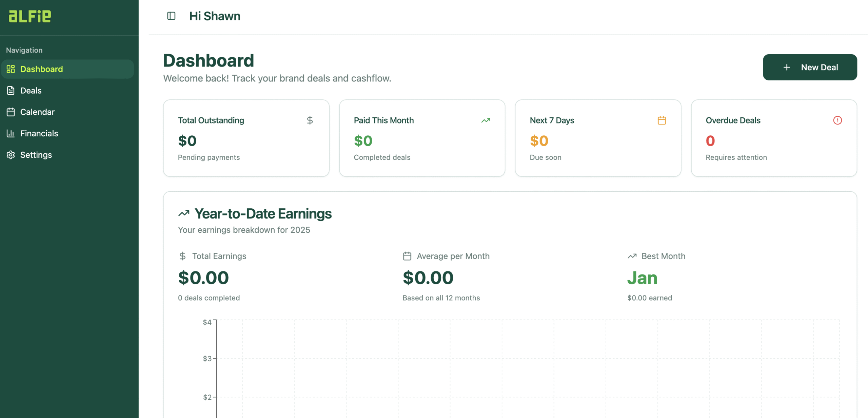The image size is (868, 418).
Task: Open the Overdue Deals card
Action: tap(774, 138)
